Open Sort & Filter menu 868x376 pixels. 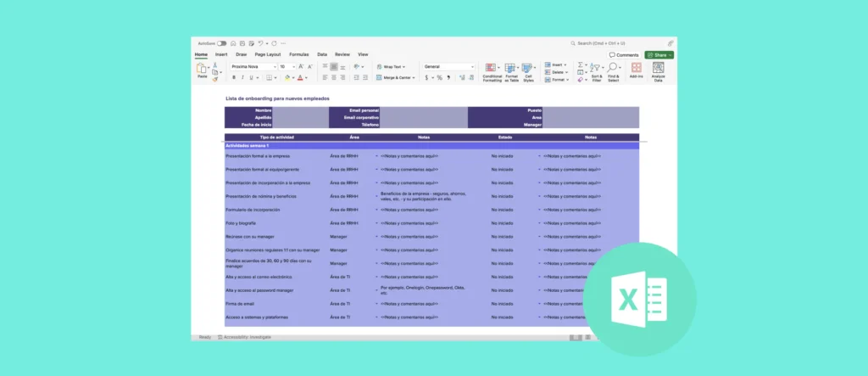click(597, 73)
